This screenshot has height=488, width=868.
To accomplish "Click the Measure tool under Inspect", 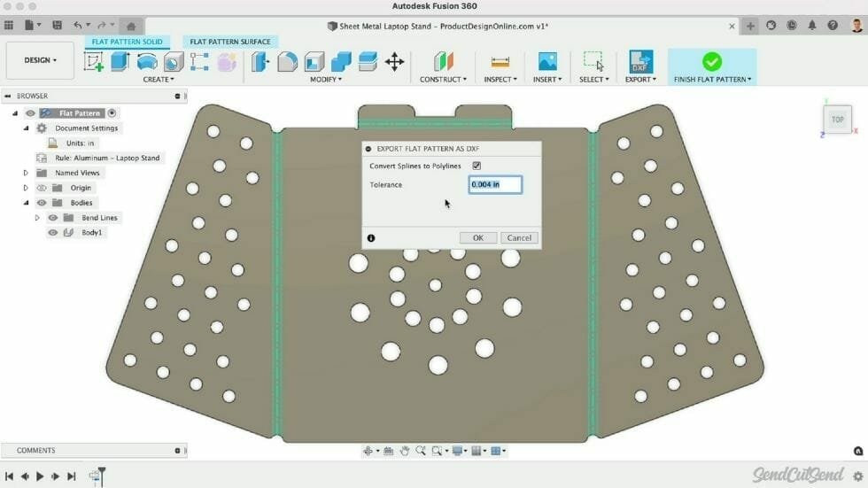I will click(x=500, y=61).
